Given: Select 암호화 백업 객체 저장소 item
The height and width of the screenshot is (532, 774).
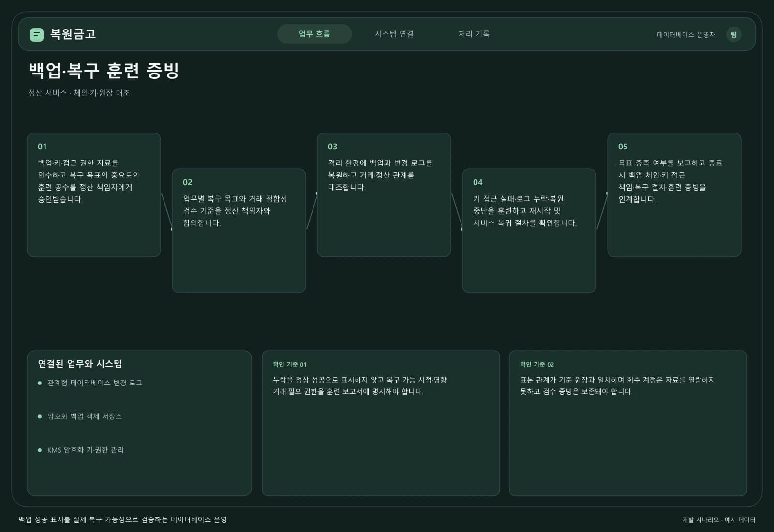Looking at the screenshot, I should (80, 416).
